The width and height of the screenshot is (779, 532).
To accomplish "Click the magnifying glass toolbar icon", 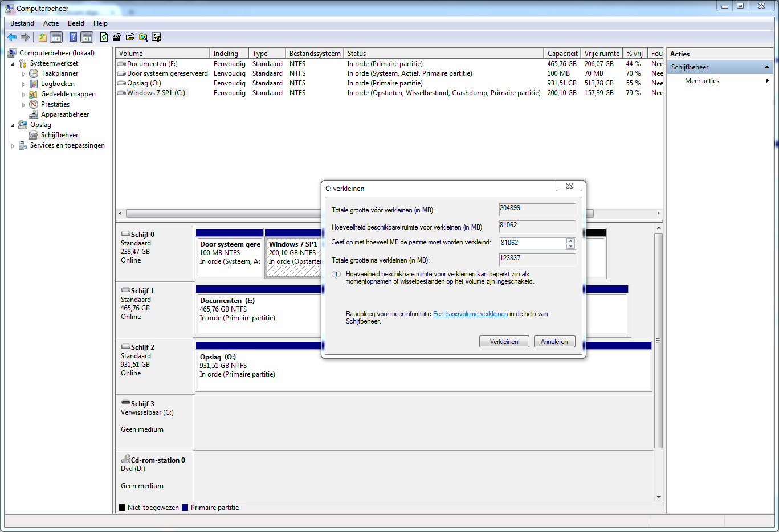I will tap(143, 37).
